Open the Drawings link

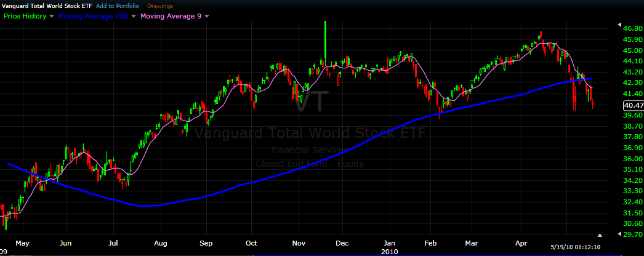tap(159, 6)
